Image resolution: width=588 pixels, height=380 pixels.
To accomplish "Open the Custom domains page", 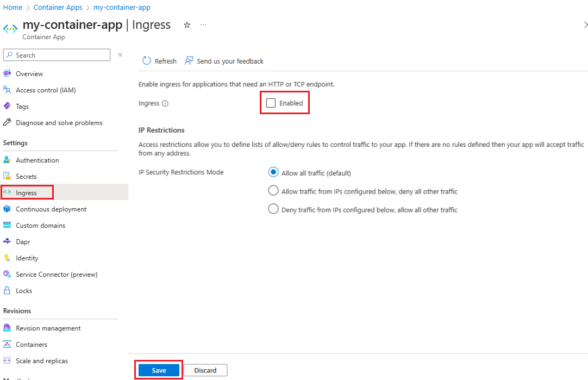I will (42, 225).
